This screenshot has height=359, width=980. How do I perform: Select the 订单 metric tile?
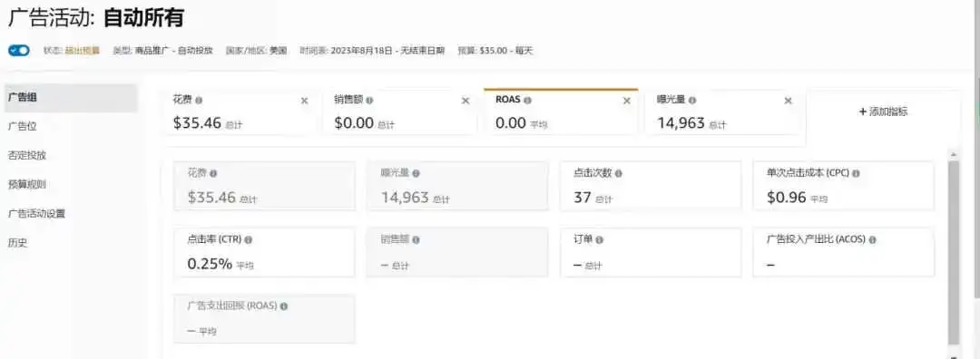[651, 252]
